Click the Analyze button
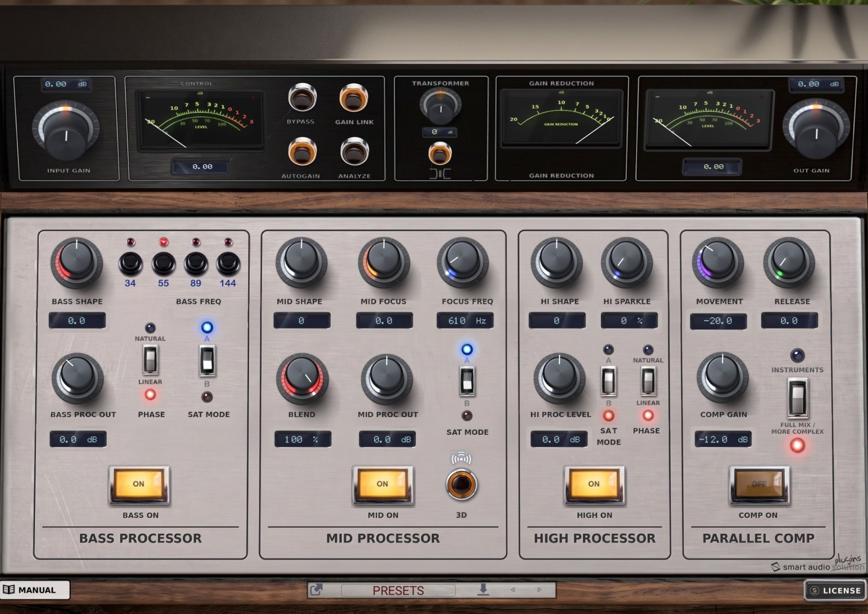Viewport: 868px width, 614px height. coord(354,152)
